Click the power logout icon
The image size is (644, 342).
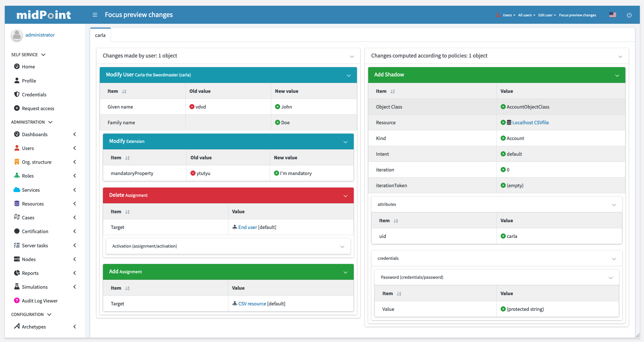pyautogui.click(x=629, y=15)
